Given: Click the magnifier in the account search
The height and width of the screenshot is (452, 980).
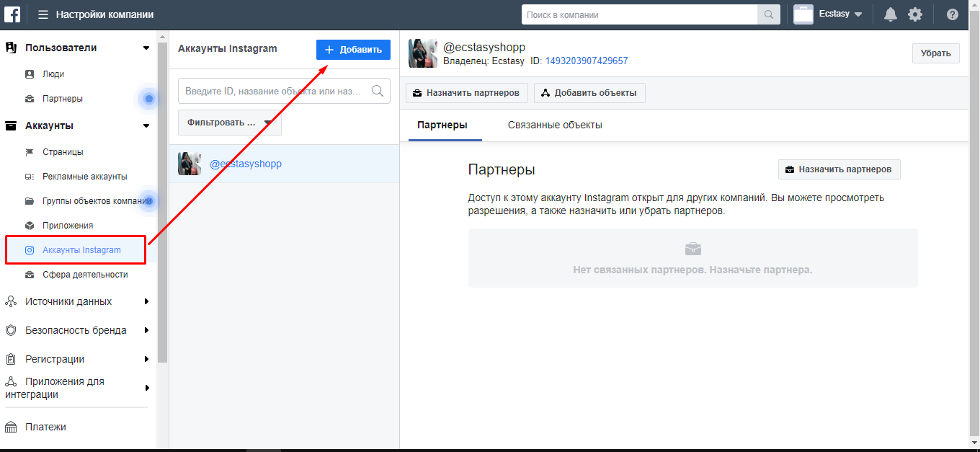Looking at the screenshot, I should coord(378,91).
